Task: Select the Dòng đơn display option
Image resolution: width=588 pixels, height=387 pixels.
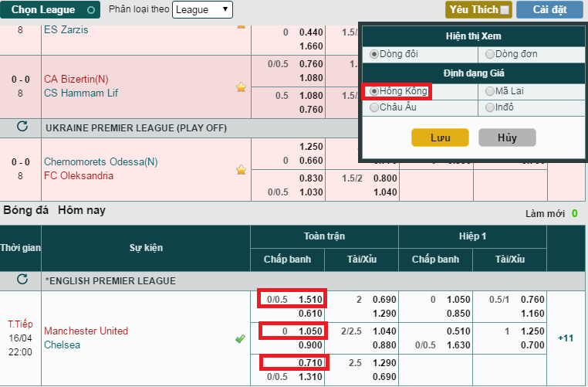Action: click(490, 54)
